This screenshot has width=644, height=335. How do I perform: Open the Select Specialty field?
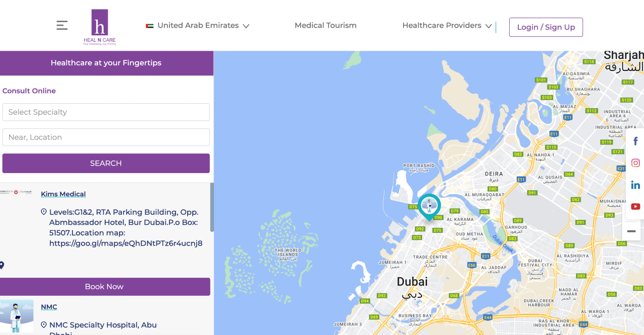coord(106,112)
